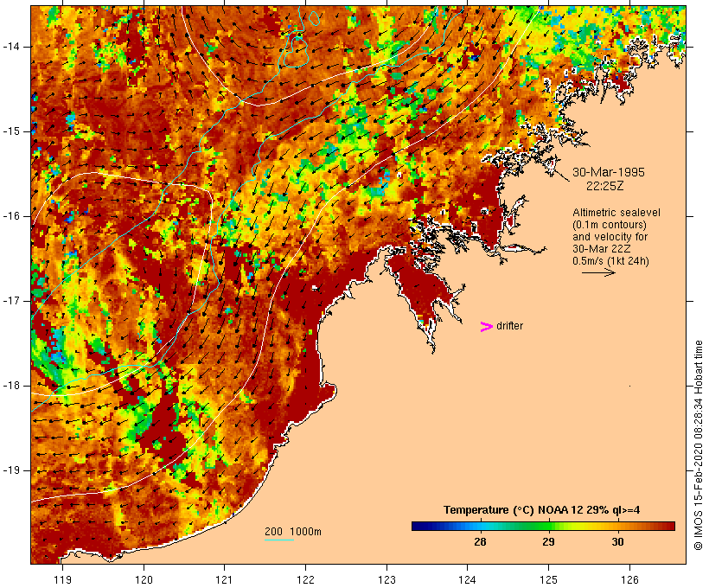Click the 'drifter' legend label
The width and height of the screenshot is (709, 588).
pyautogui.click(x=509, y=326)
